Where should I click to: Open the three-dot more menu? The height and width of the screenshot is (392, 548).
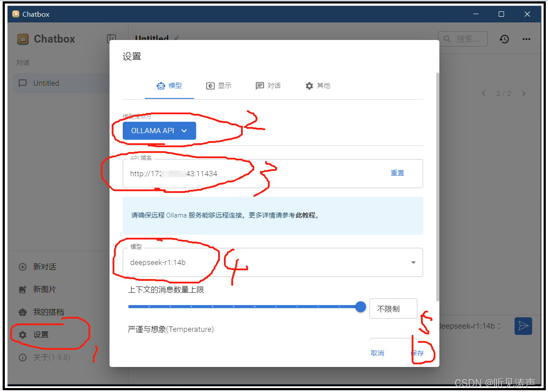(x=526, y=39)
